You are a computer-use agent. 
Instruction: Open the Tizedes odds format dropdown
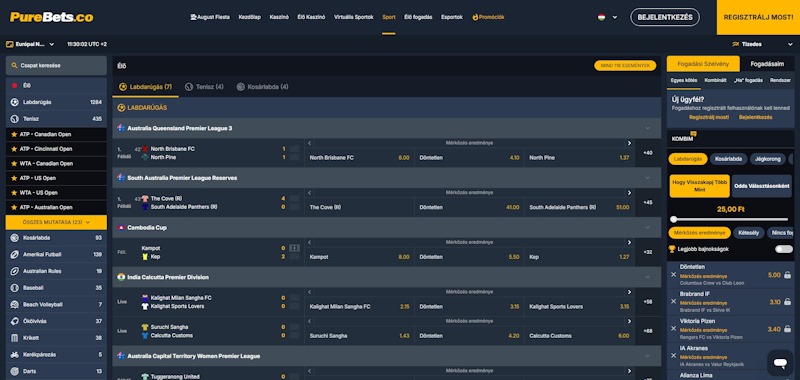pyautogui.click(x=762, y=44)
